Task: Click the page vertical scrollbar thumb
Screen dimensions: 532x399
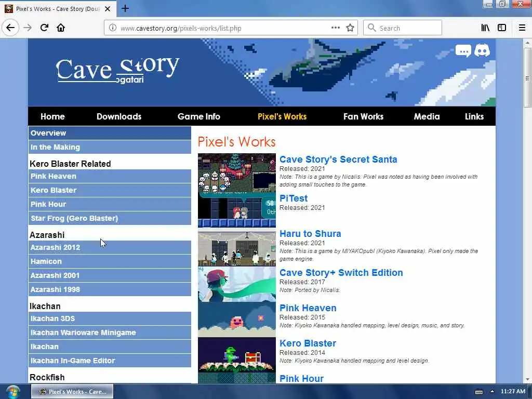Action: (x=527, y=78)
